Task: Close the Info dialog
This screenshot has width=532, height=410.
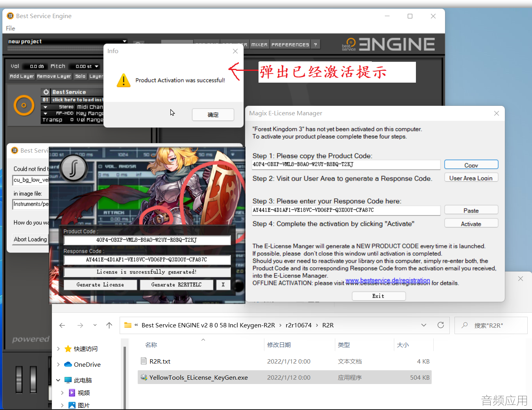Action: 235,51
